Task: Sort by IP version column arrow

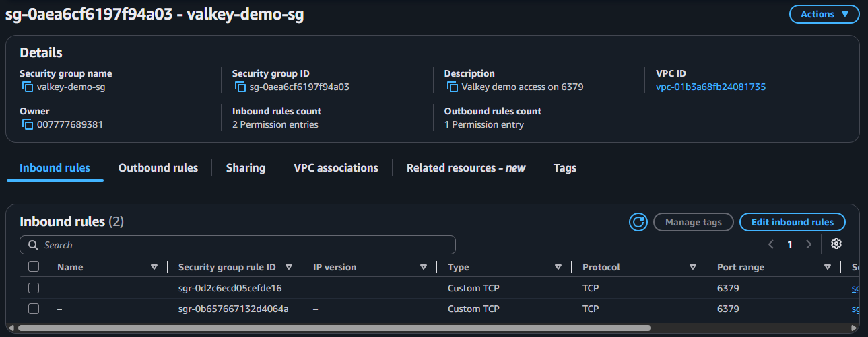Action: (424, 267)
